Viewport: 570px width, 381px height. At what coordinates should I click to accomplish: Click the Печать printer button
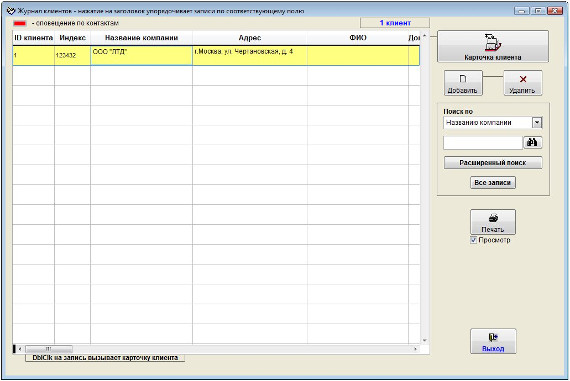pyautogui.click(x=493, y=222)
